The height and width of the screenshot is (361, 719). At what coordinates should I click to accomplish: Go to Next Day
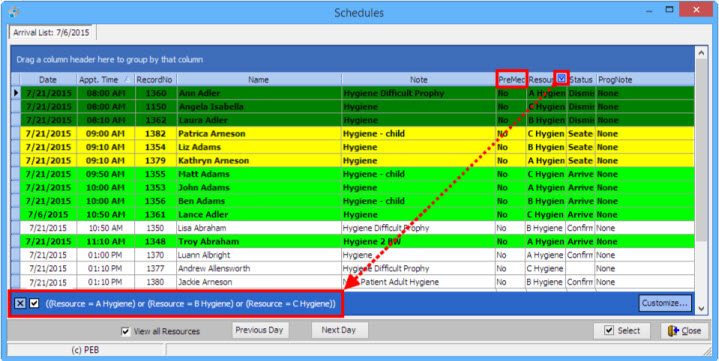339,330
